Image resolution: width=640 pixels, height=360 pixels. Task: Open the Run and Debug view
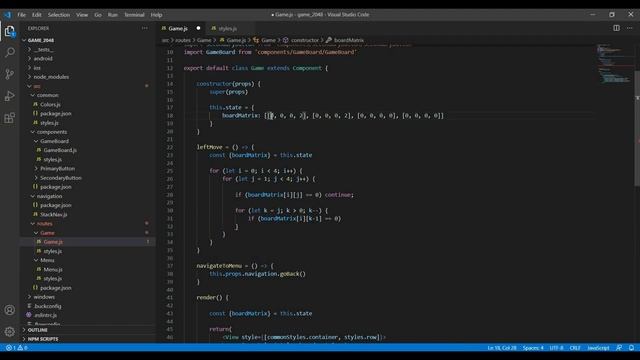point(9,96)
